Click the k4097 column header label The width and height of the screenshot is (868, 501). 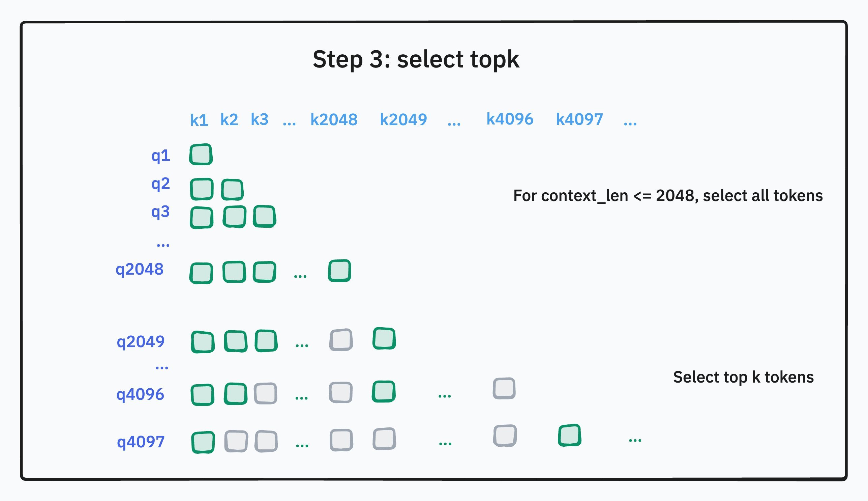pos(579,119)
